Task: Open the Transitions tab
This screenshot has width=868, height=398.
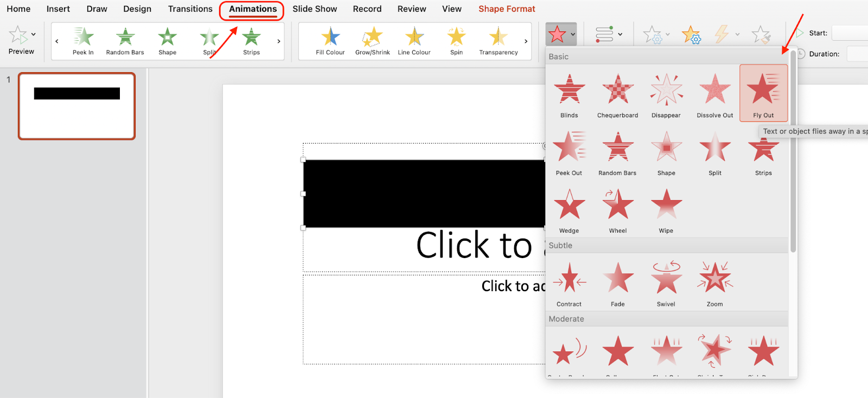Action: point(190,9)
